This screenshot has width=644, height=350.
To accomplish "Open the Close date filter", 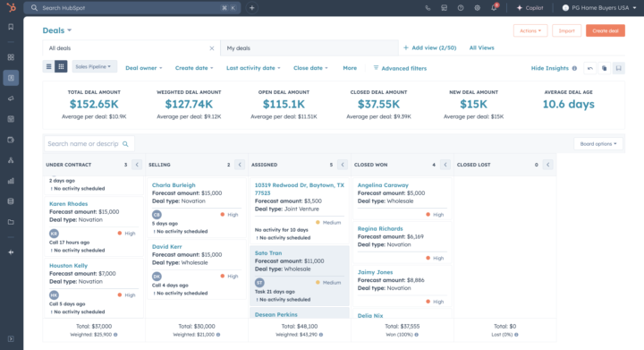I will (310, 68).
